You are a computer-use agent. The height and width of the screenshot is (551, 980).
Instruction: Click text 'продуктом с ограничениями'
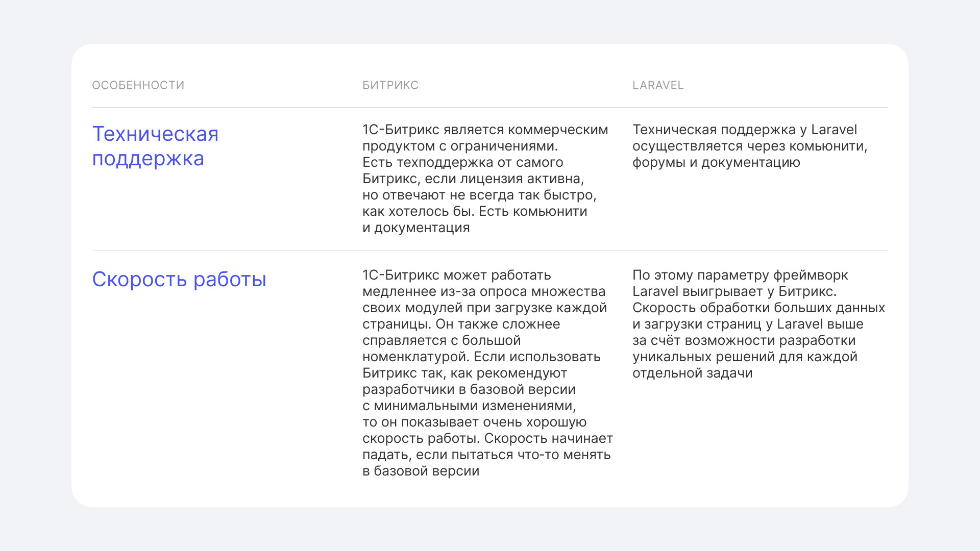pyautogui.click(x=459, y=146)
